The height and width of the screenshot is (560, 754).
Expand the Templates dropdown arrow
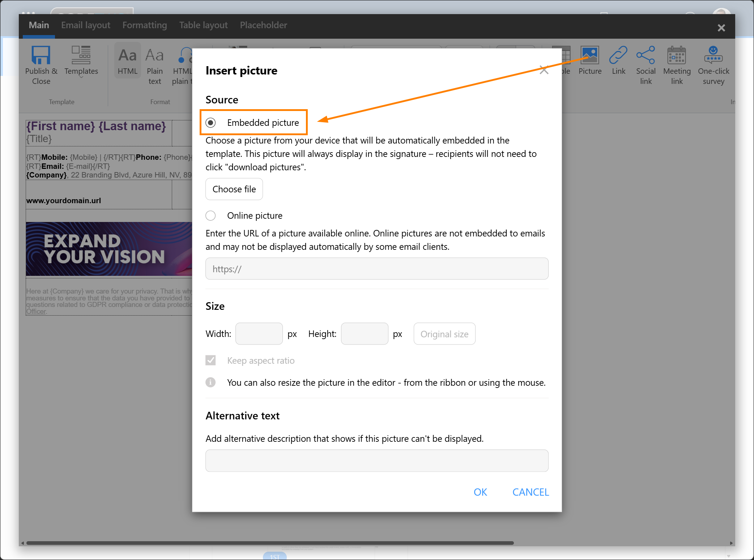point(81,77)
